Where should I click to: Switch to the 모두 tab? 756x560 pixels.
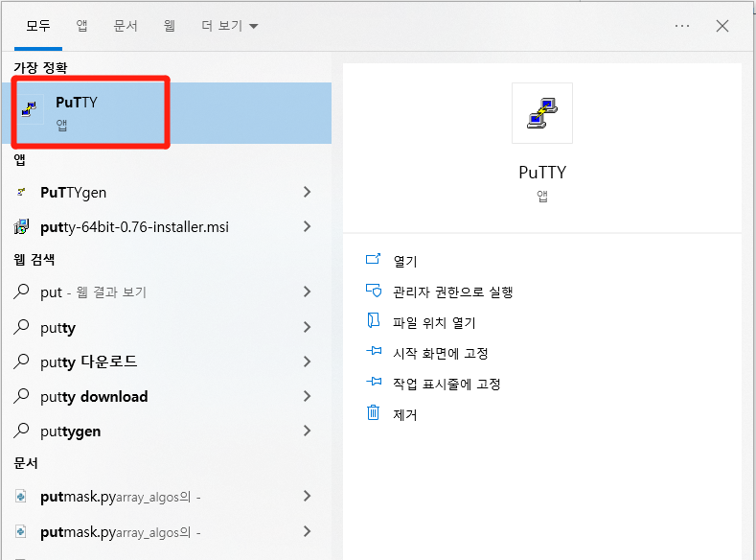38,26
